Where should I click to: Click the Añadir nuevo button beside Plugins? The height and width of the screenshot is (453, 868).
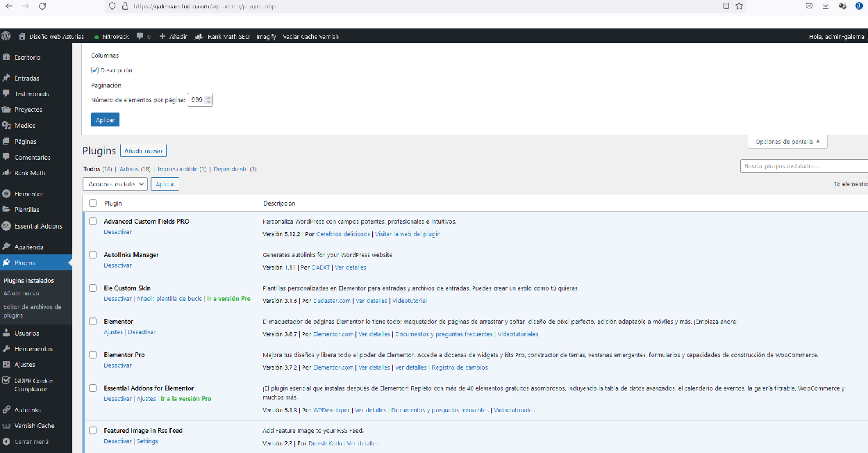(x=143, y=151)
